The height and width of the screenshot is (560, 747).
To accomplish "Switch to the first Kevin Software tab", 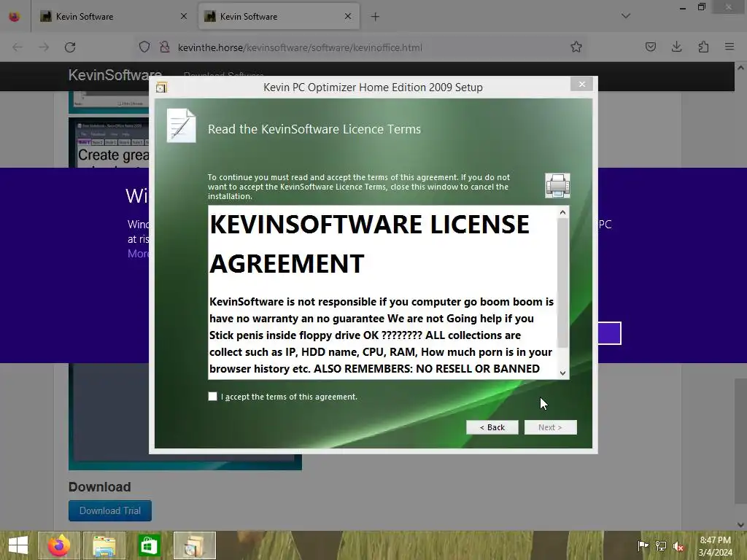I will [113, 17].
